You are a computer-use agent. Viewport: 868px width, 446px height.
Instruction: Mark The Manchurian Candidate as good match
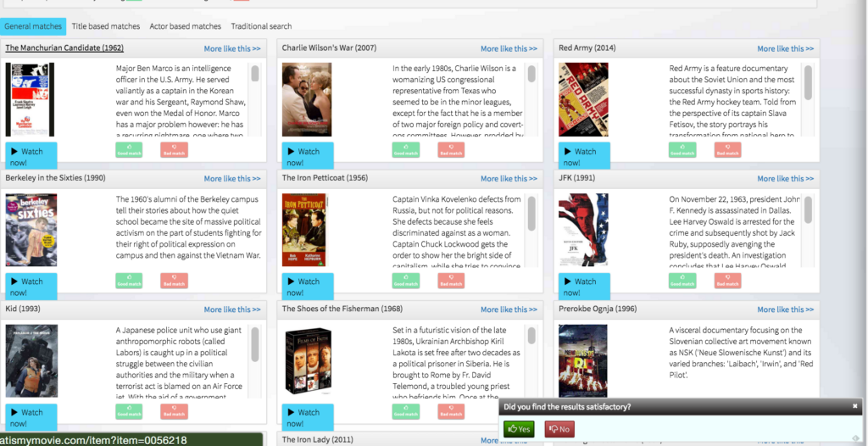(x=129, y=150)
